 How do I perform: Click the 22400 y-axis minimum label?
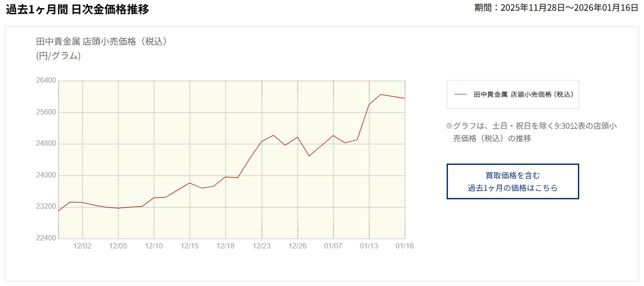[x=46, y=238]
